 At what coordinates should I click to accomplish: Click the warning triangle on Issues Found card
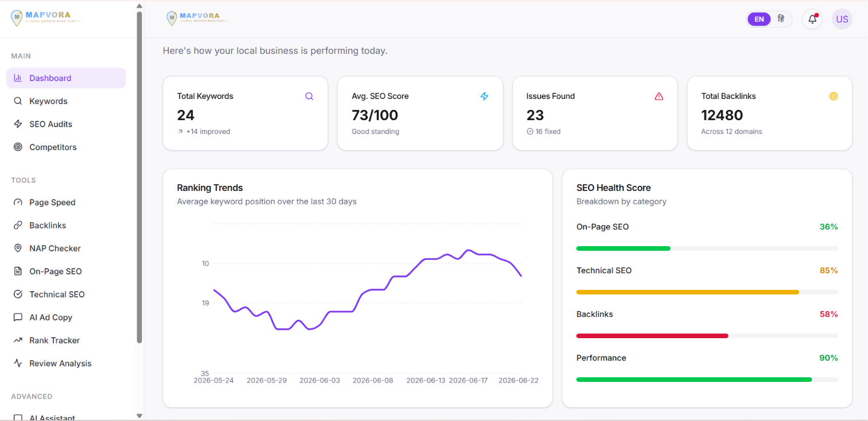click(x=659, y=96)
